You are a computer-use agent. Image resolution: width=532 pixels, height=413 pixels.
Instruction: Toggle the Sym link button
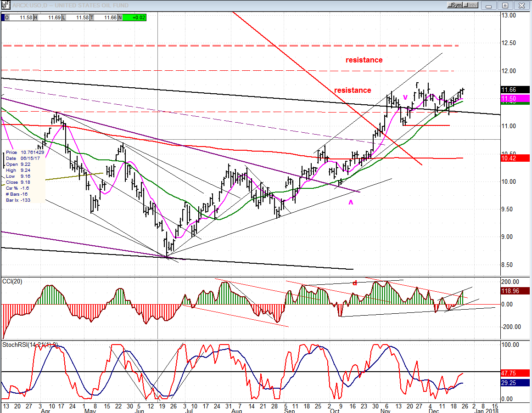tap(456, 5)
